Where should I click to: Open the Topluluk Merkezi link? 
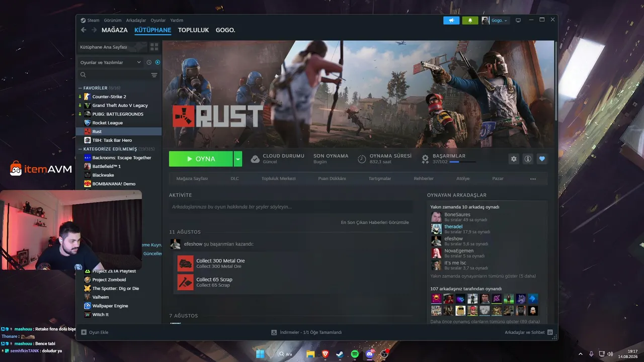point(278,178)
